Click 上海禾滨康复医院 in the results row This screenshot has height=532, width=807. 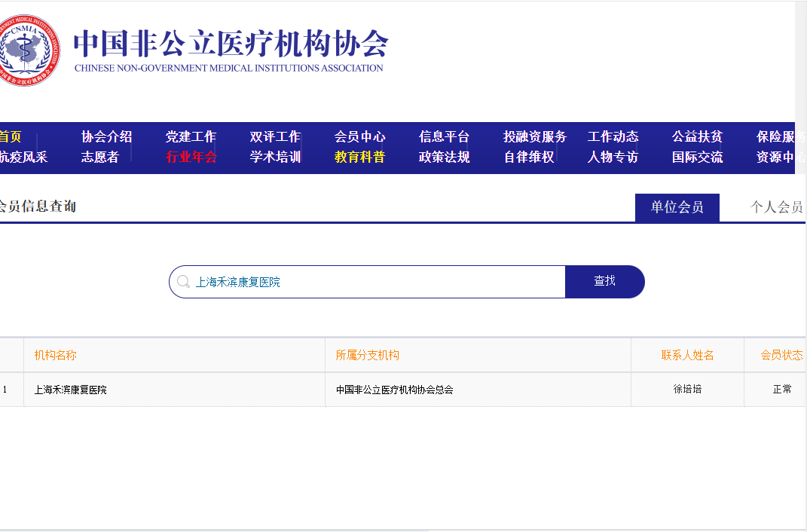click(71, 390)
